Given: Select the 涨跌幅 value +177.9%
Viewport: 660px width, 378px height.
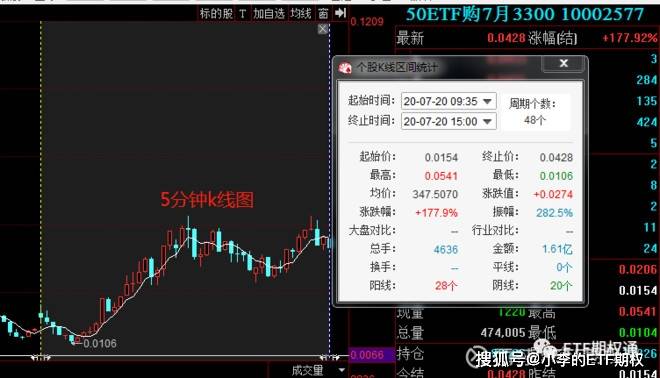Looking at the screenshot, I should pos(436,213).
